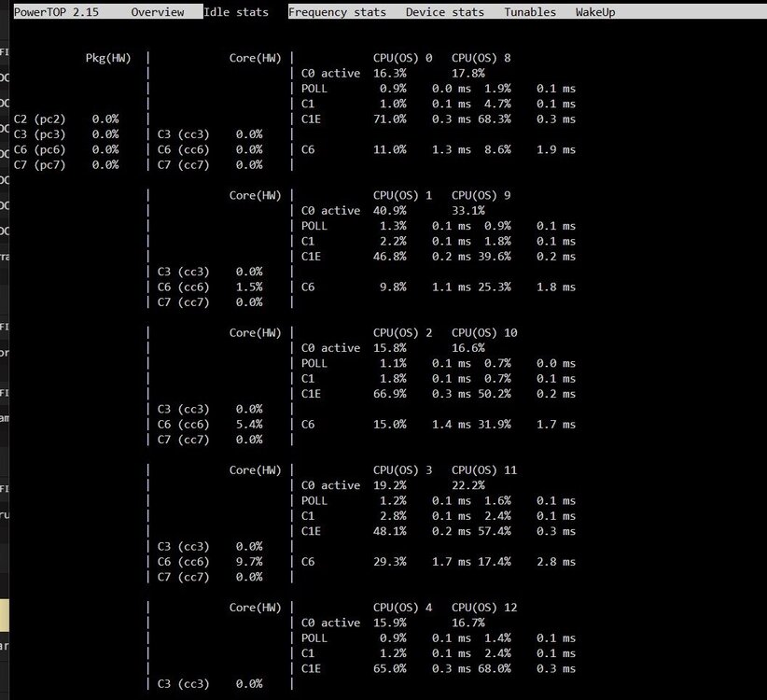767x700 pixels.
Task: Select the C6 (pc6) package row
Action: pos(66,149)
